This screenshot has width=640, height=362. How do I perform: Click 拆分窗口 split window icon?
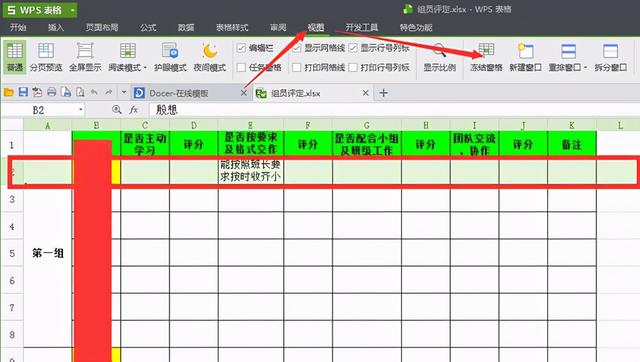610,51
